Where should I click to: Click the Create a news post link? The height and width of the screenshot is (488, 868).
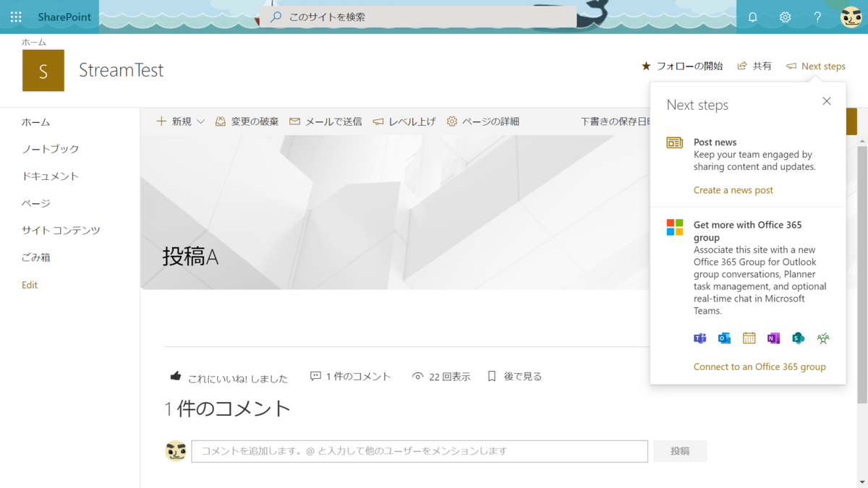coord(733,190)
